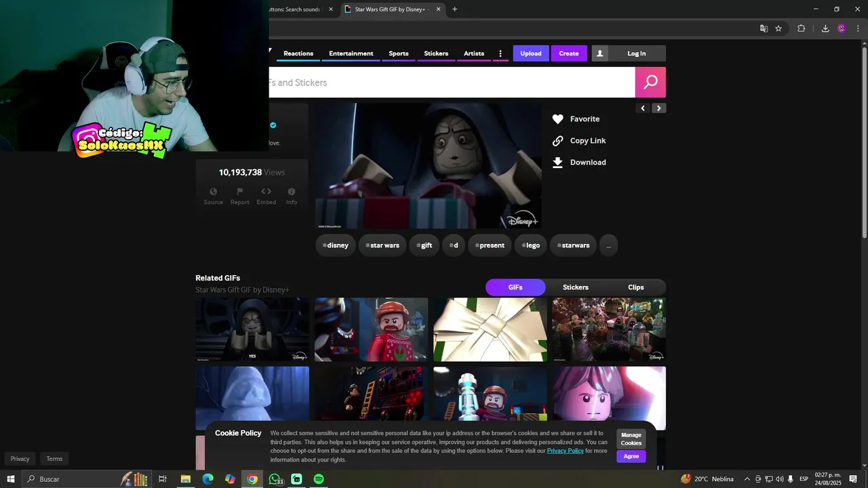Click the #gift tag
Image resolution: width=868 pixels, height=488 pixels.
425,245
